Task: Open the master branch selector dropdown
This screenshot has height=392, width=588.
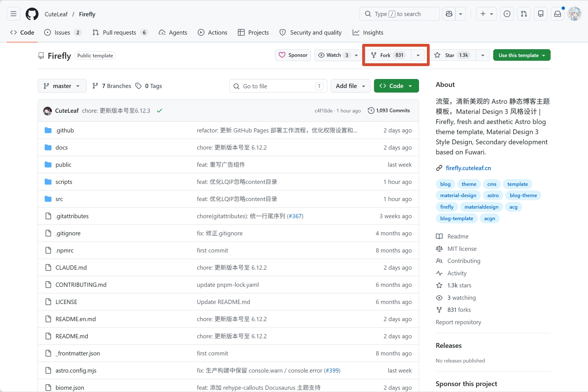Action: pos(62,86)
